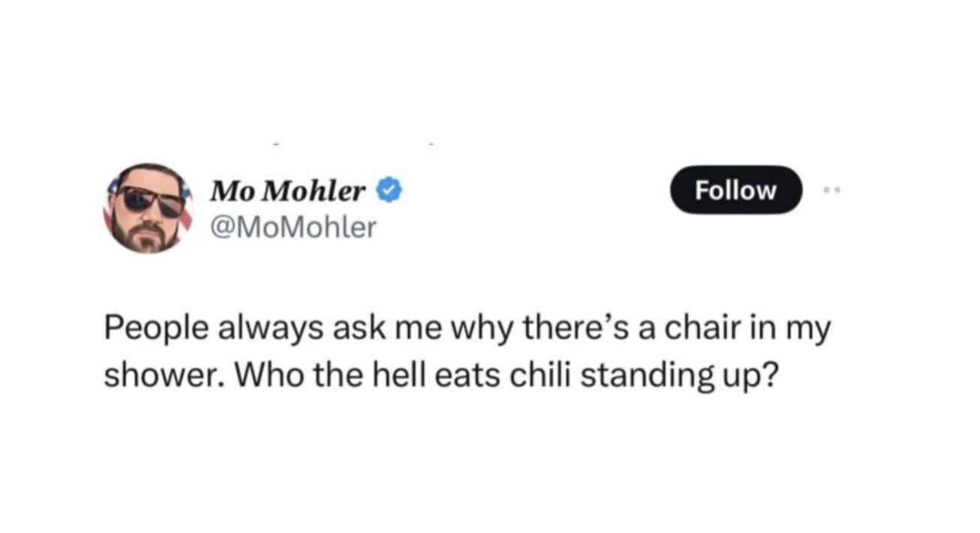Open Mo Mohler's profile picture

click(x=148, y=208)
